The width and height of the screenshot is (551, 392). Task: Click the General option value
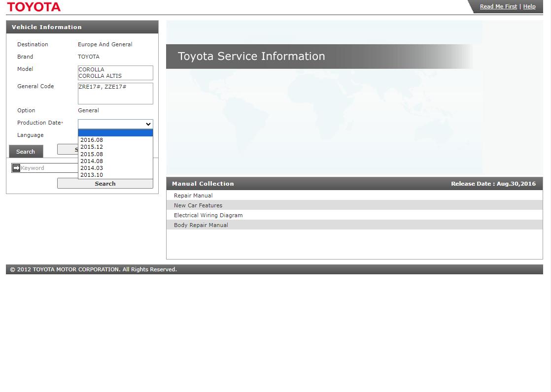point(89,110)
